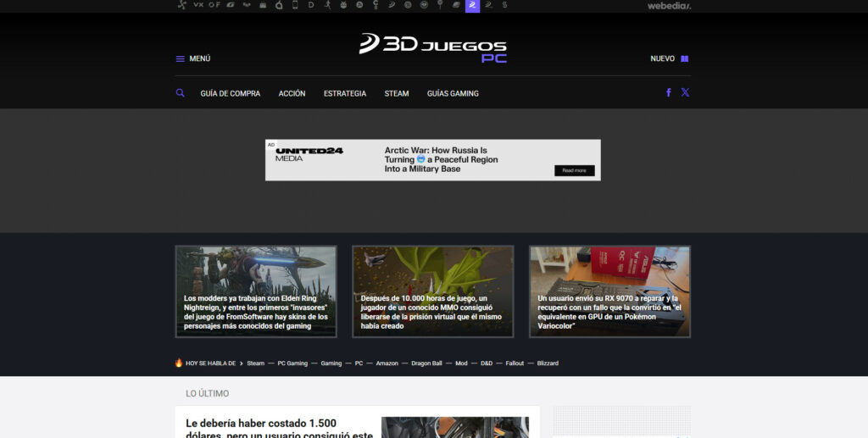
Task: Open the 10.000 horas de juego MMO article
Action: [x=433, y=291]
